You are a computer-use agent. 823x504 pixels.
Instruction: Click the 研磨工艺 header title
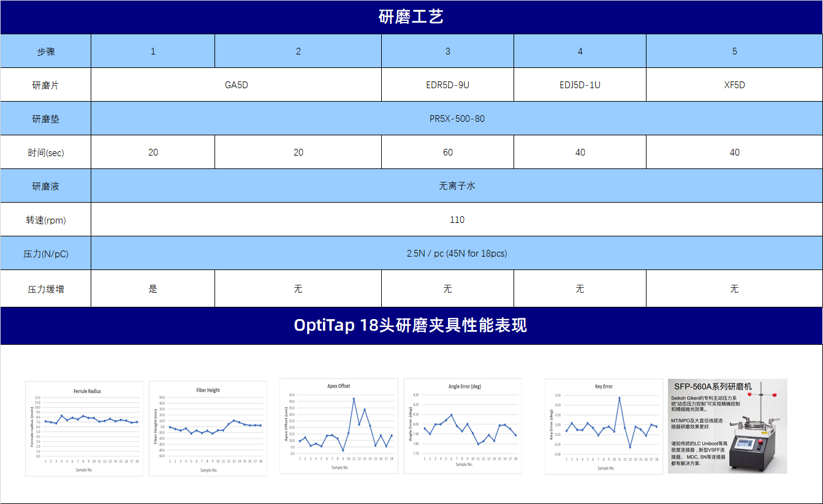[411, 17]
